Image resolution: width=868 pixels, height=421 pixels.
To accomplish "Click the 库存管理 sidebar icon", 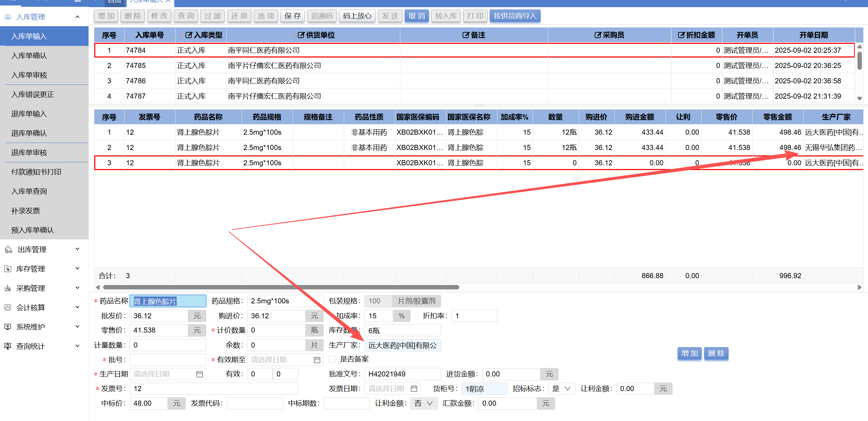I will [8, 269].
